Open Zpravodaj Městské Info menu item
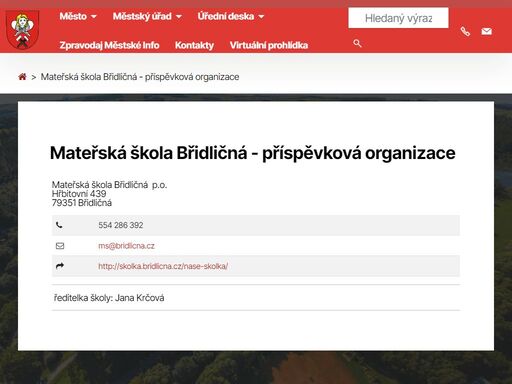This screenshot has height=384, width=512. click(x=109, y=45)
